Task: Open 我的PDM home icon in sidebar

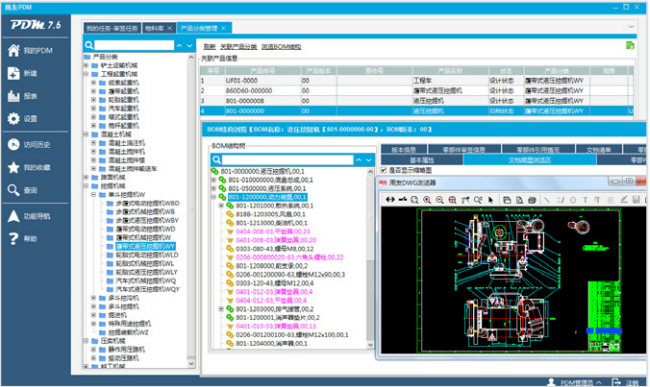Action: 13,51
